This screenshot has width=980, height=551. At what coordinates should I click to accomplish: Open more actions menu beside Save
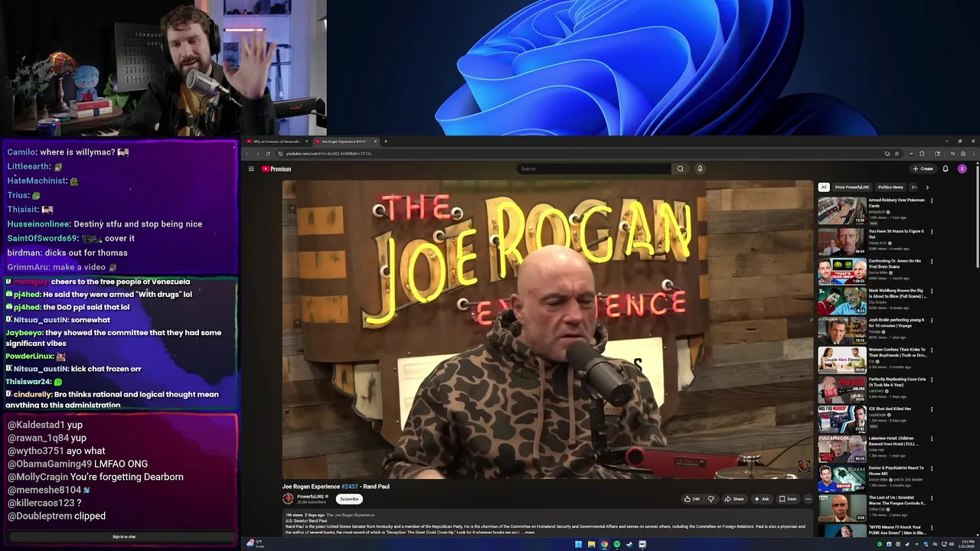pyautogui.click(x=808, y=499)
